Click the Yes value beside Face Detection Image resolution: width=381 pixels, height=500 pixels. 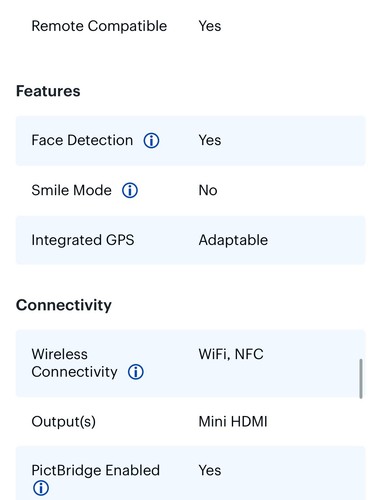click(210, 140)
